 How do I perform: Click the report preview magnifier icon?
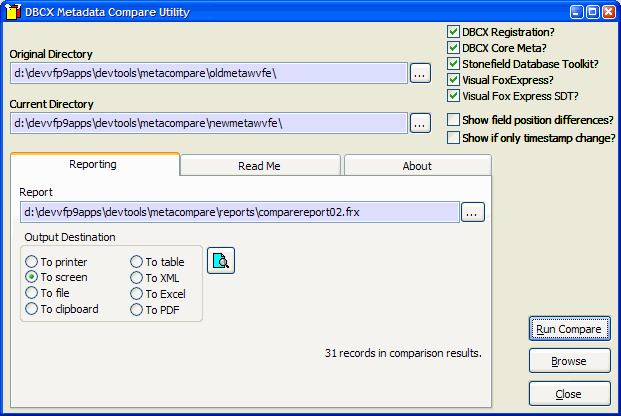pyautogui.click(x=221, y=261)
